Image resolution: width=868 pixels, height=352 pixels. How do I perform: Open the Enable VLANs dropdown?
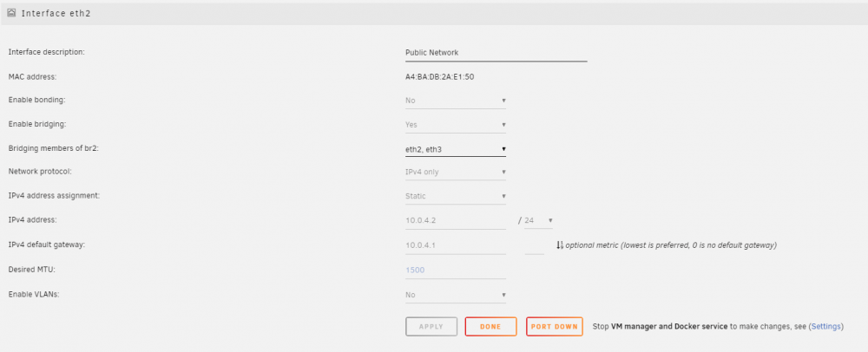[456, 295]
